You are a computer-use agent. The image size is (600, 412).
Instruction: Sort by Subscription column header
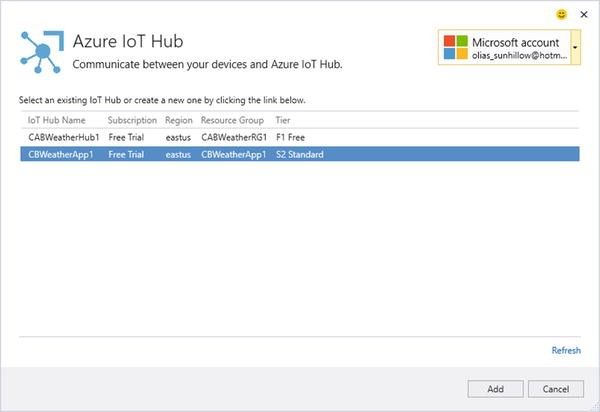pyautogui.click(x=132, y=120)
